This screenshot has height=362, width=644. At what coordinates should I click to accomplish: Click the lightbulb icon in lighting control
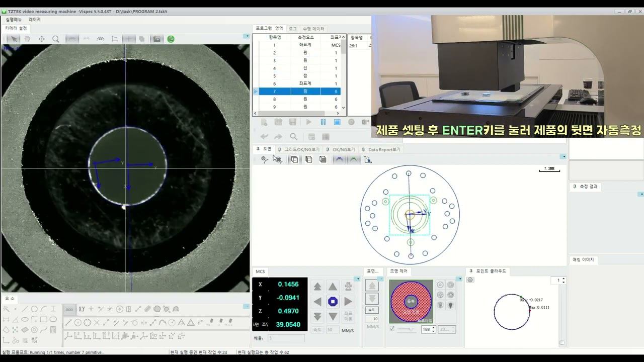click(451, 305)
